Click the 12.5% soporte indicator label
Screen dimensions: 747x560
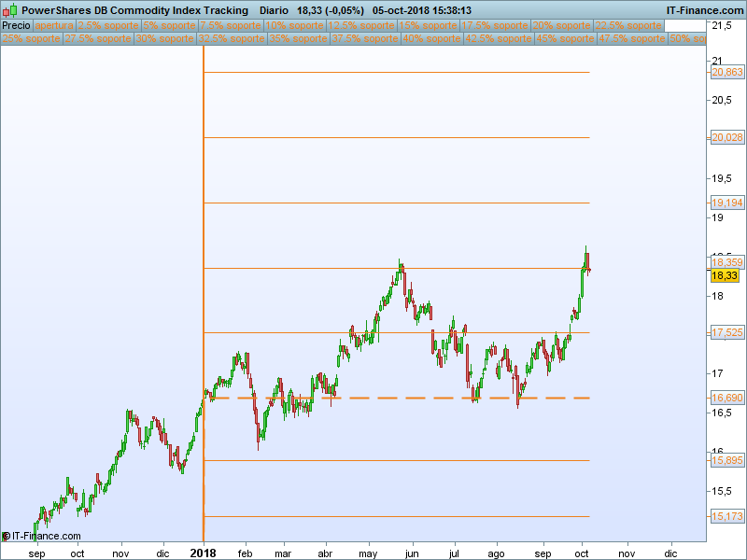(361, 26)
